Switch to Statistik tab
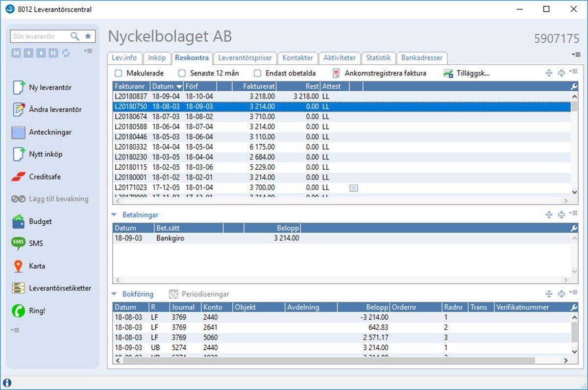This screenshot has height=390, width=588. click(x=378, y=58)
